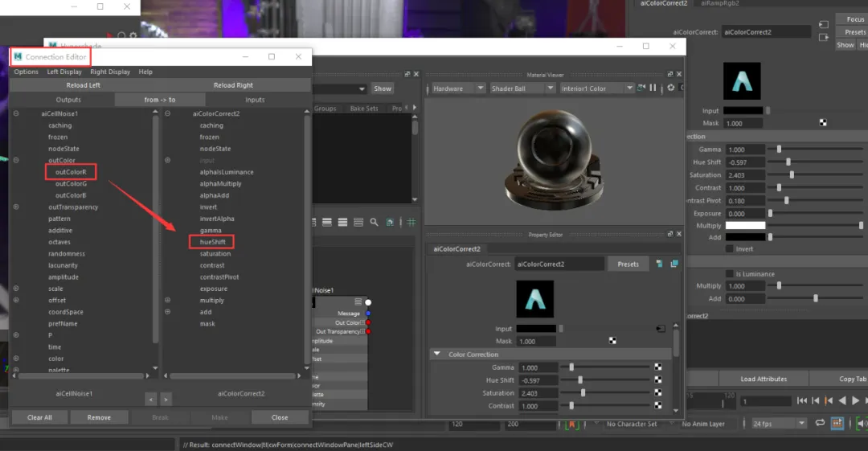
Task: Float the Property Editor panel
Action: pos(669,234)
